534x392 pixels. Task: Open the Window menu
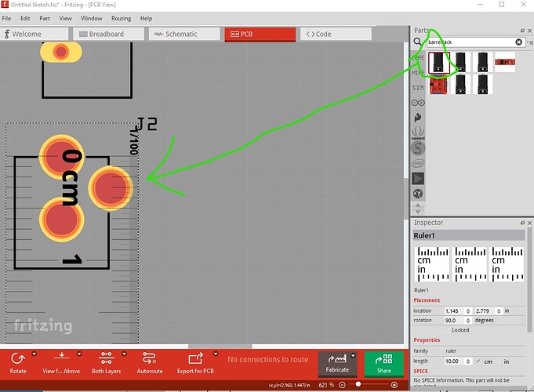[x=91, y=18]
